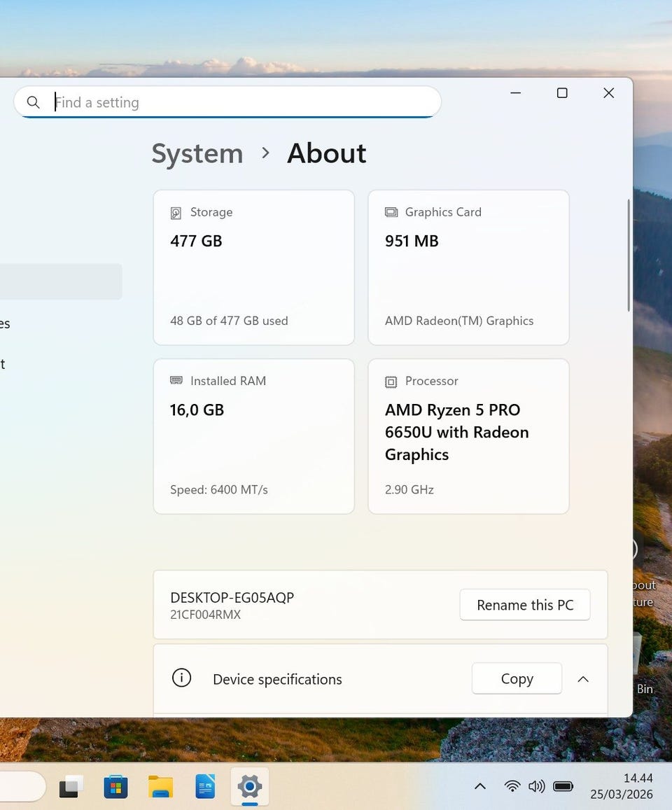672x810 pixels.
Task: Open the Installed RAM 16,0 GB card
Action: pyautogui.click(x=253, y=436)
